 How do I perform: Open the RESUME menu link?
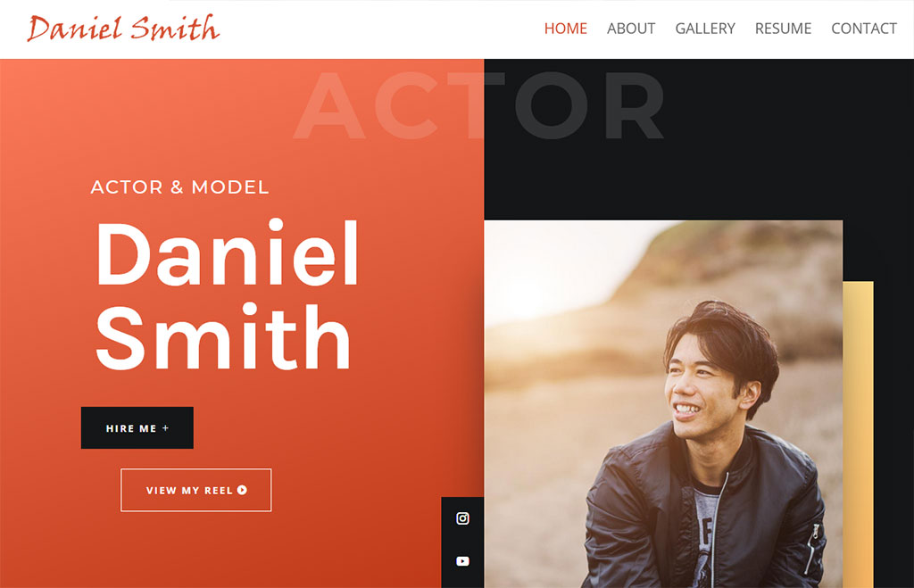(783, 29)
